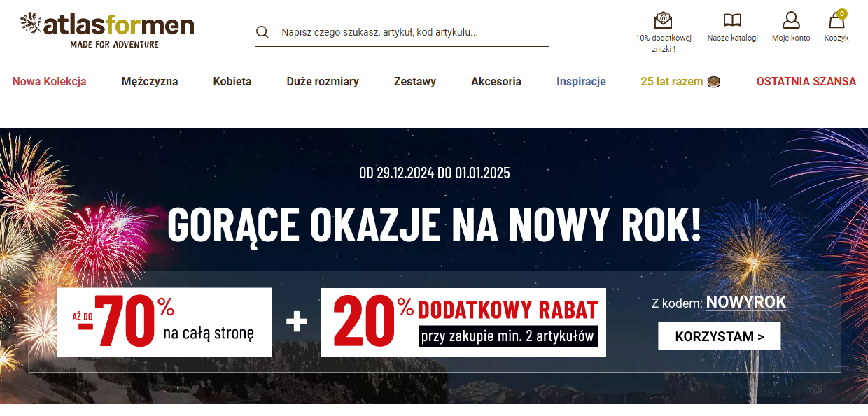Click the 20% dodatkowy rabat banner box
This screenshot has height=416, width=868.
point(463,322)
